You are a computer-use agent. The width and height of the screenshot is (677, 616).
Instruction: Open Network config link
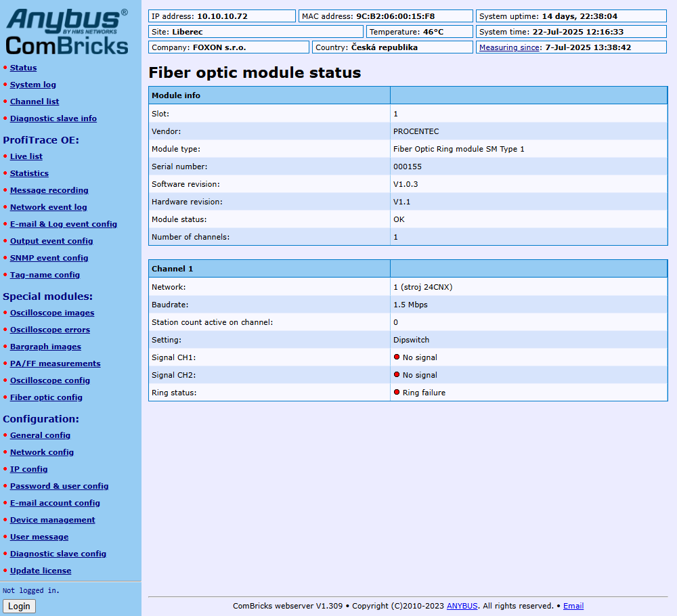tap(42, 452)
